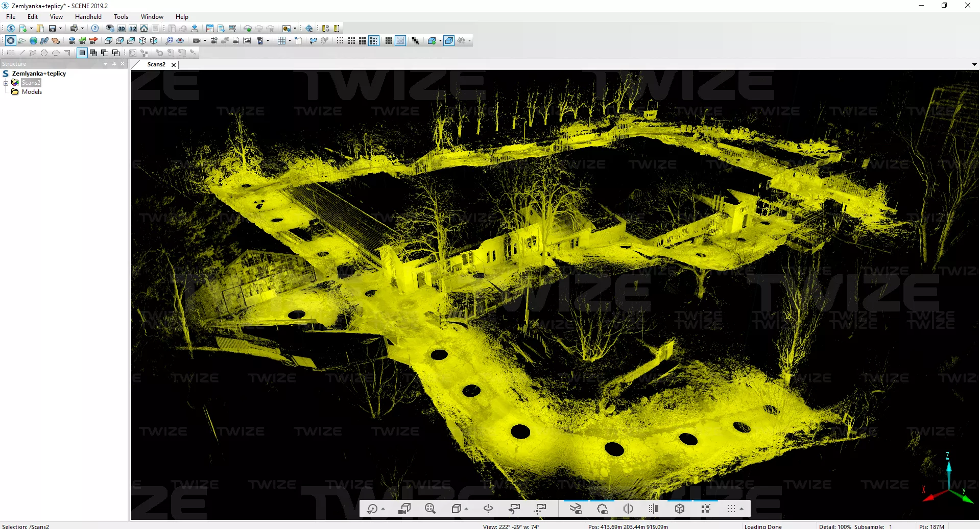Open the Handheld menu

click(88, 17)
